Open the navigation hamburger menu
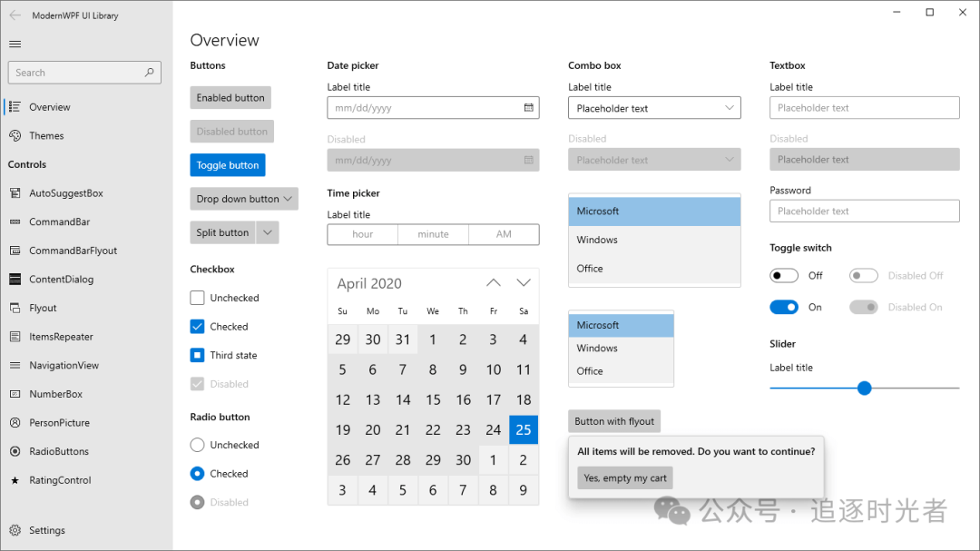The height and width of the screenshot is (551, 980). (x=15, y=43)
